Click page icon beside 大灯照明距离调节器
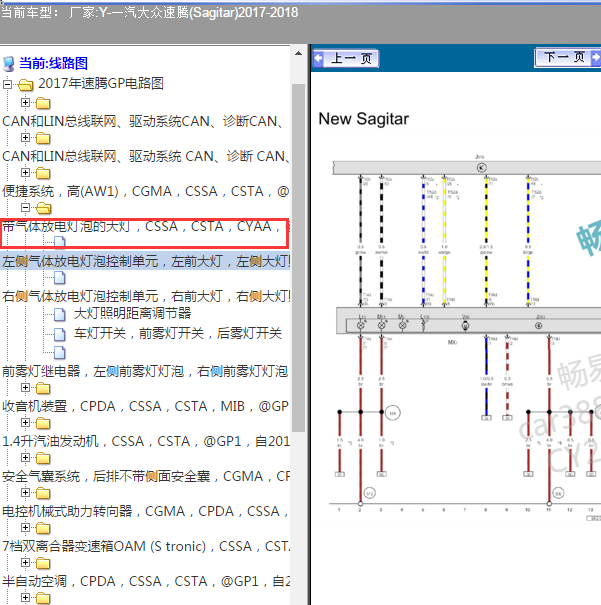Screen dimensions: 601x605 (x=60, y=314)
